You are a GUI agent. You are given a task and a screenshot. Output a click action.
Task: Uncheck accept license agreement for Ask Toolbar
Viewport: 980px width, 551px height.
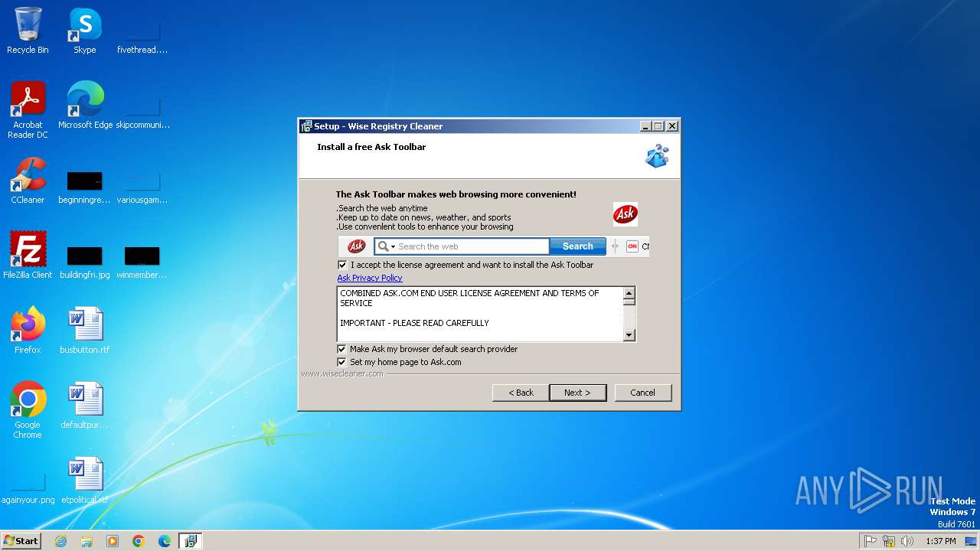pos(342,265)
